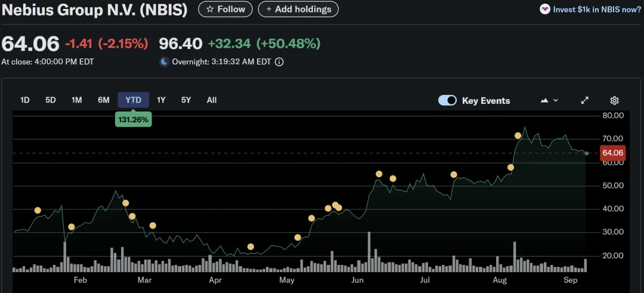This screenshot has width=644, height=293.
Task: Click the Mar label on the x-axis
Action: pos(144,280)
